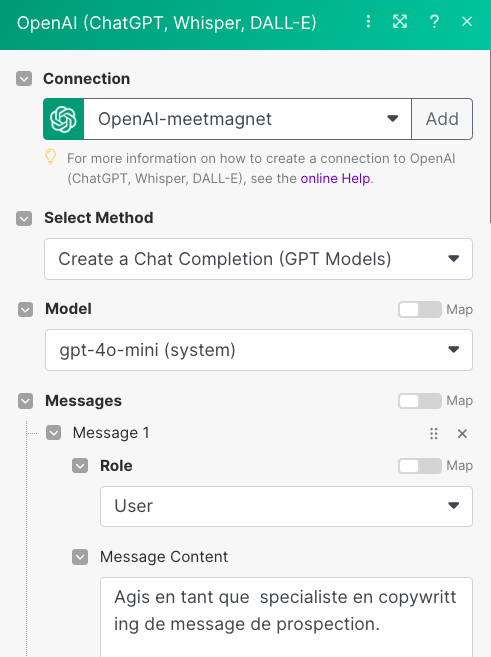Open the gpt-4o-mini model dropdown
This screenshot has width=491, height=657.
coord(259,350)
